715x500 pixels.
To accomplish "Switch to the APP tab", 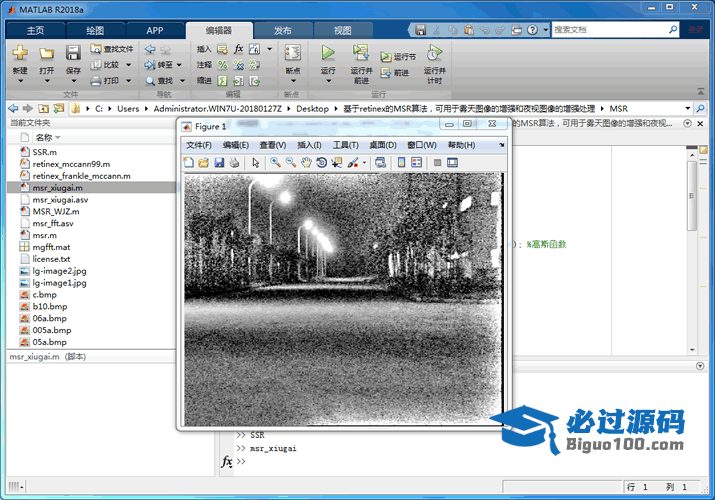I will (x=155, y=30).
